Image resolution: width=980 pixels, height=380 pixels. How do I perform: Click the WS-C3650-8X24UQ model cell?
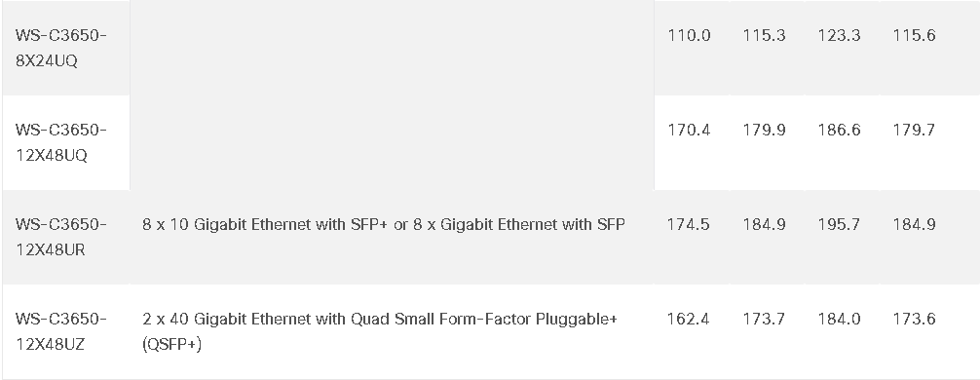tap(61, 48)
